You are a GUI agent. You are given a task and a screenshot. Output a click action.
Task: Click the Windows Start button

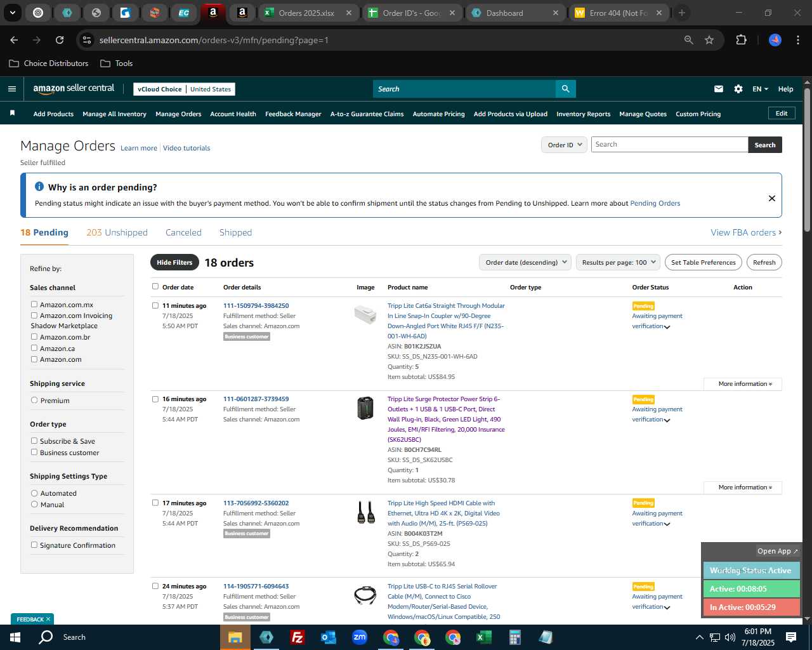coord(15,637)
